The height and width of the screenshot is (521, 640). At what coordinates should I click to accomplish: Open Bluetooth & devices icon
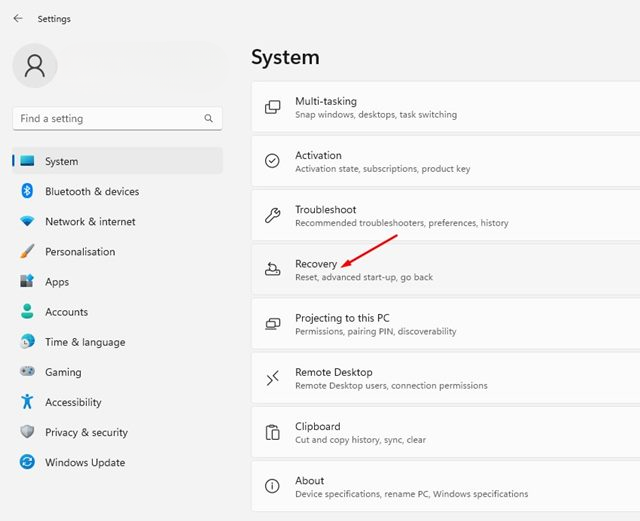click(27, 191)
